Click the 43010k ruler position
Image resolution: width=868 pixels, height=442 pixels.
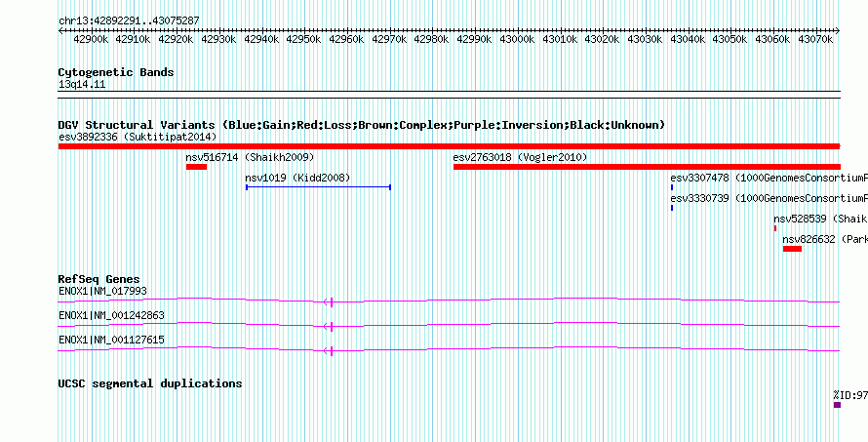(x=560, y=39)
